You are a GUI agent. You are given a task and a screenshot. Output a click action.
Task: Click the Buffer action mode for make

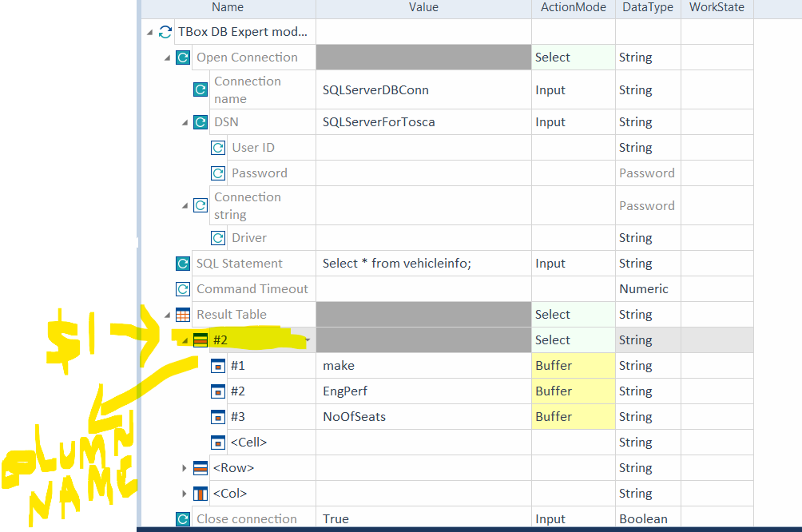click(x=572, y=366)
